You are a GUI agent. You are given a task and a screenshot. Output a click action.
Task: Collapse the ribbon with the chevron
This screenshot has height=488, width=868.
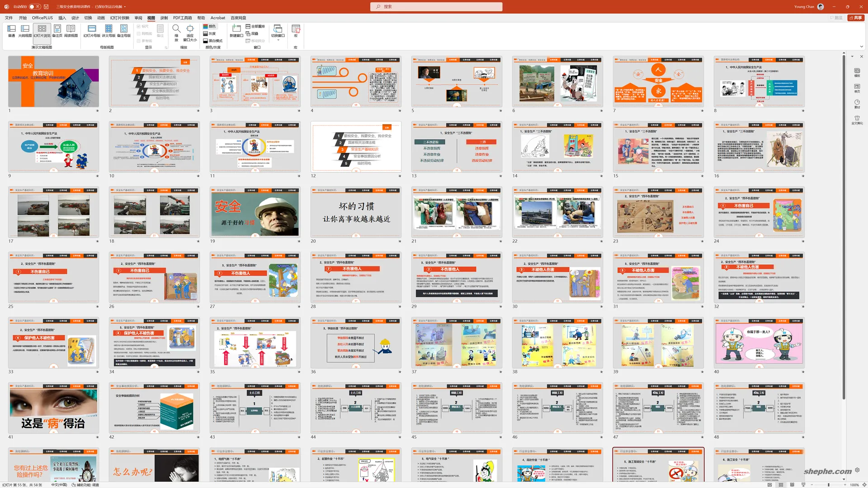click(861, 47)
